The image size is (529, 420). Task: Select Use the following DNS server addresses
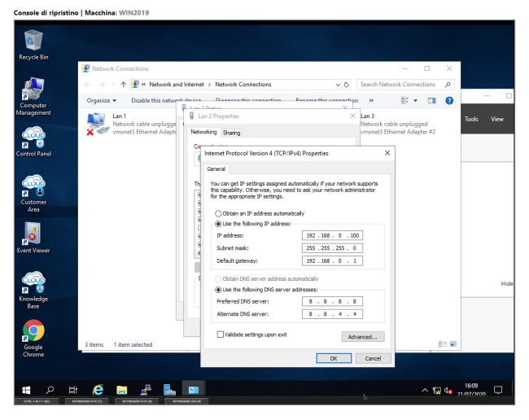tap(218, 290)
